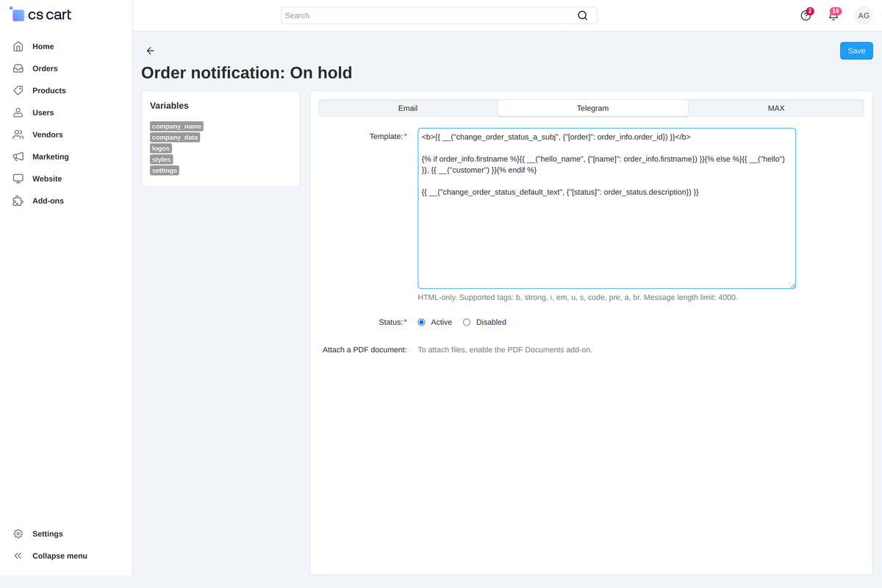
Task: Open the Users person icon
Action: [18, 112]
